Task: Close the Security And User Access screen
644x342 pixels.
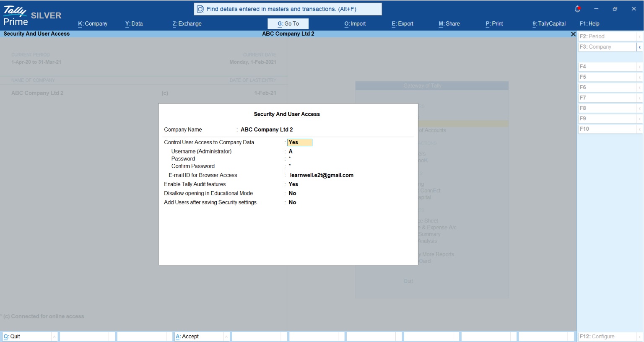Action: pos(573,34)
